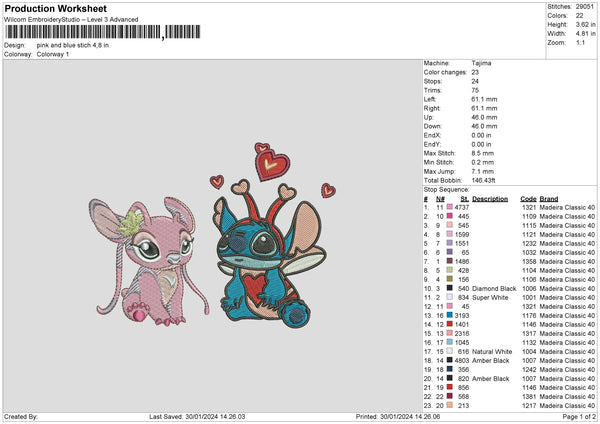Click the 'Page 1 of 2' indicator
The image size is (600, 424).
tap(579, 417)
